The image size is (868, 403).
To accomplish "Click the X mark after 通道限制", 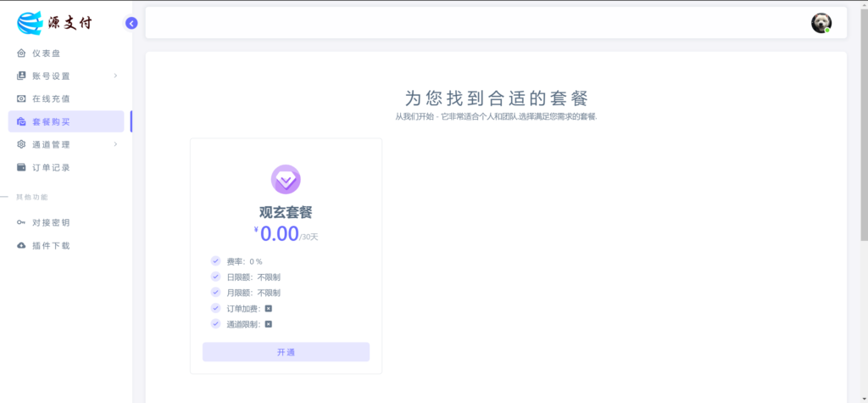I will pos(269,324).
